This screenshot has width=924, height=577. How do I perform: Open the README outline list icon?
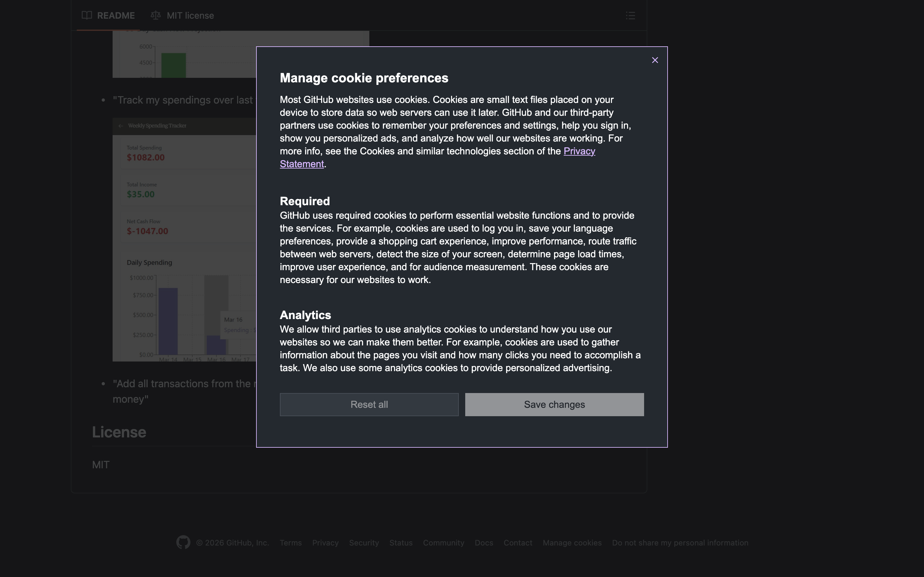[631, 16]
